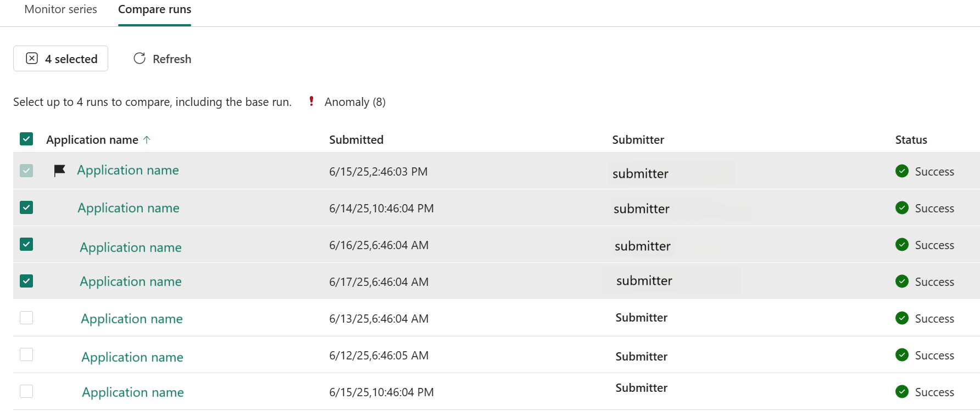This screenshot has width=980, height=411.
Task: Click the Anomaly (8) filter label
Action: tap(355, 102)
